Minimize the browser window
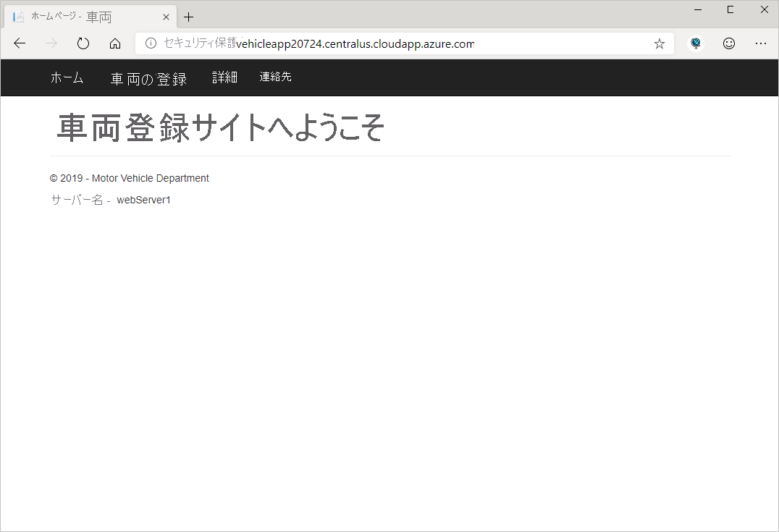The image size is (779, 532). tap(698, 9)
